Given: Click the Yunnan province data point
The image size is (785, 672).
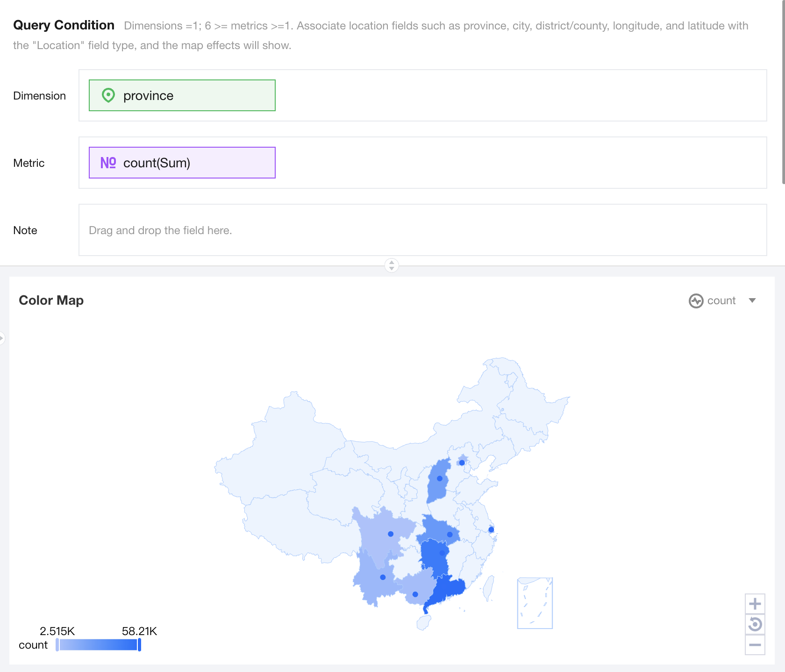Looking at the screenshot, I should coord(383,577).
